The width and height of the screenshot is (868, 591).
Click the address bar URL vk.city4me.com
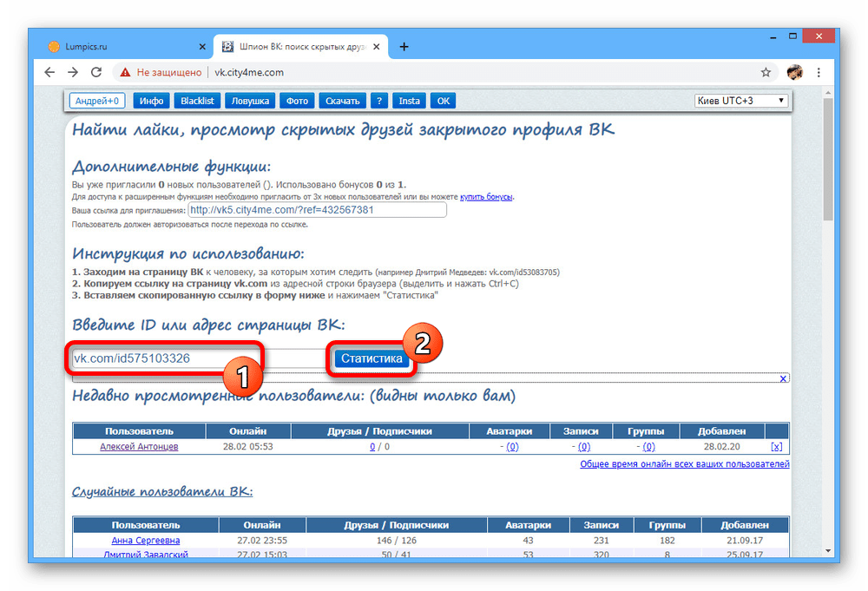pos(249,72)
